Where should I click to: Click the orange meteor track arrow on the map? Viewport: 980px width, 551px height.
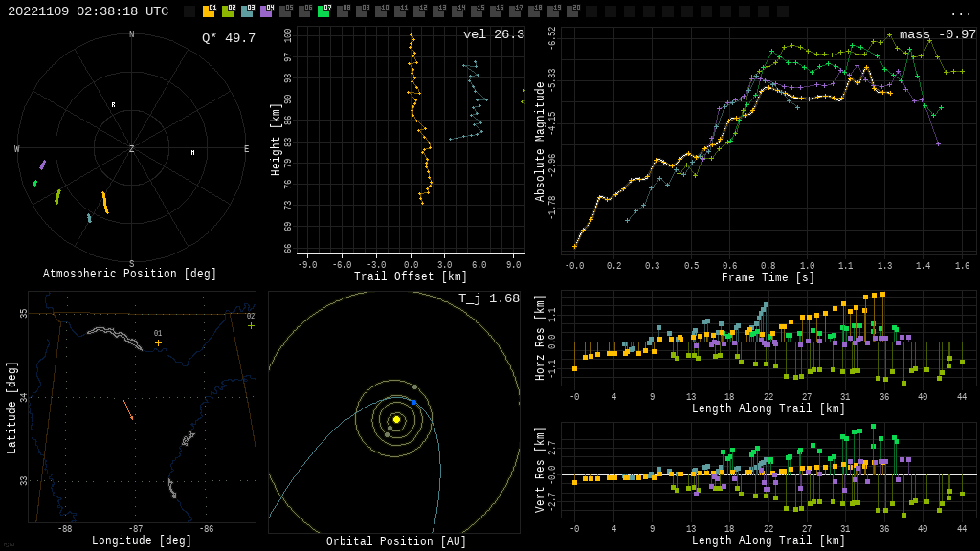(127, 409)
